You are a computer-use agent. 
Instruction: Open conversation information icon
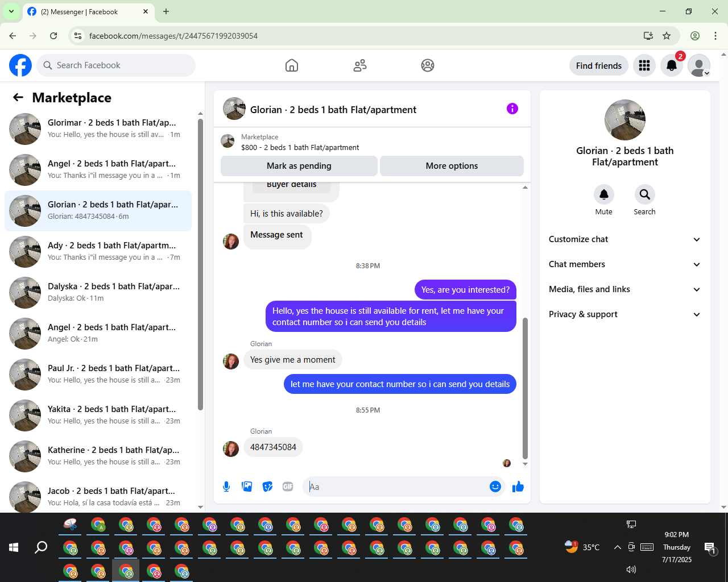click(512, 109)
